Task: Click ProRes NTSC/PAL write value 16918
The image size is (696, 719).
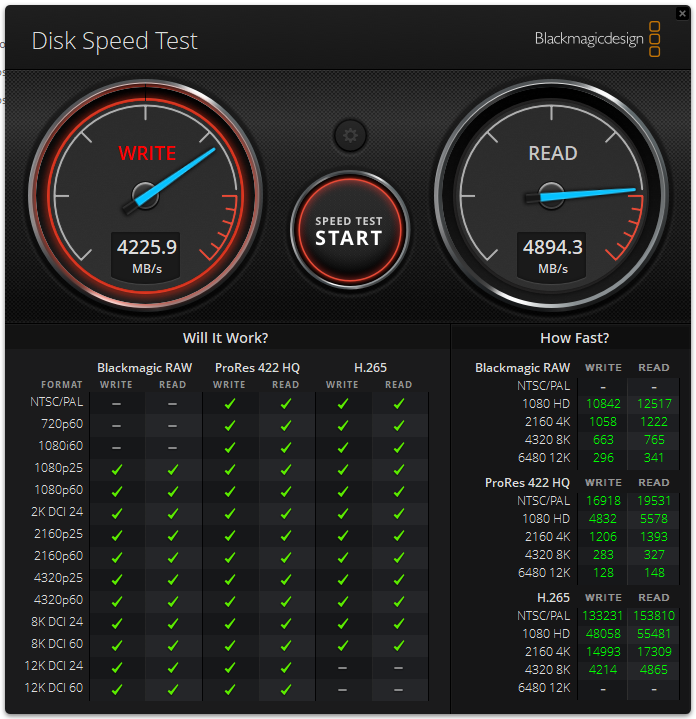Action: [603, 500]
